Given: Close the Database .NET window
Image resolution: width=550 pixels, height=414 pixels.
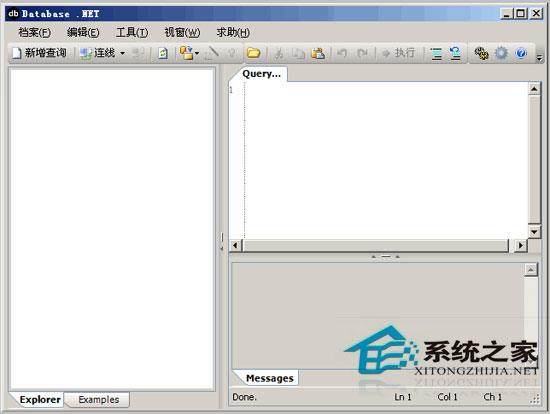Looking at the screenshot, I should pos(536,14).
